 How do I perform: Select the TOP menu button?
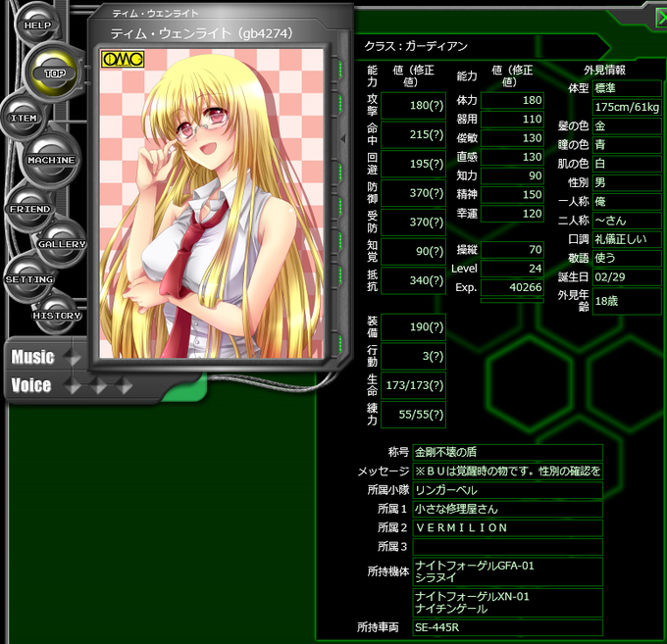(x=55, y=74)
